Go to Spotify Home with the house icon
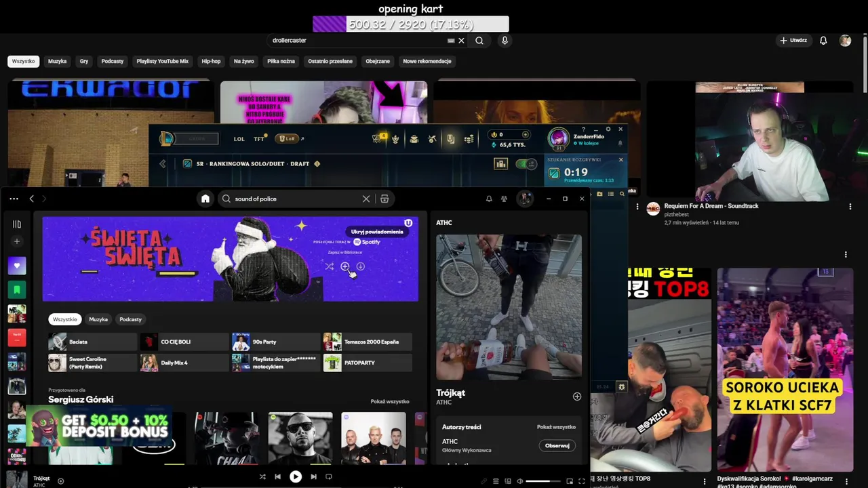 tap(205, 199)
